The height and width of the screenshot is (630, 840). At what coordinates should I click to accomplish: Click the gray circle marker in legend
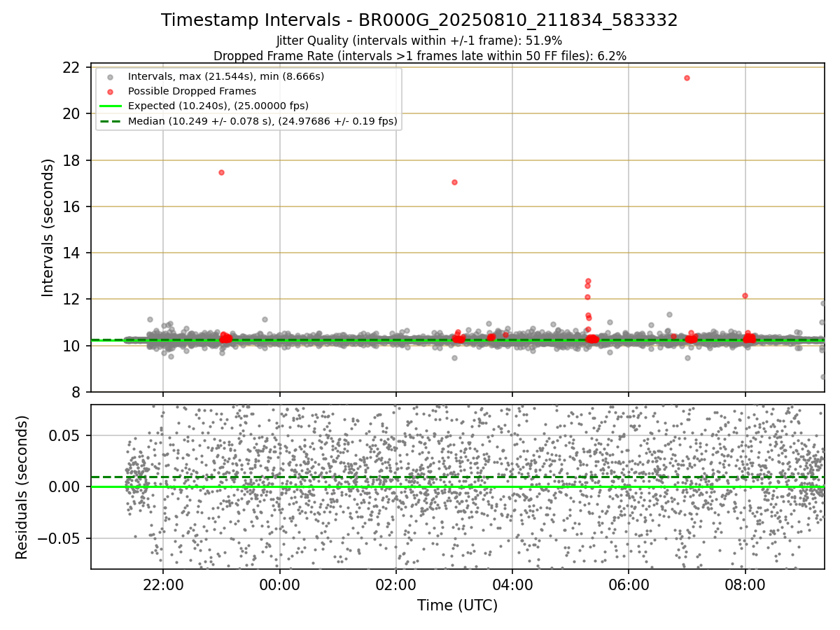pos(110,76)
